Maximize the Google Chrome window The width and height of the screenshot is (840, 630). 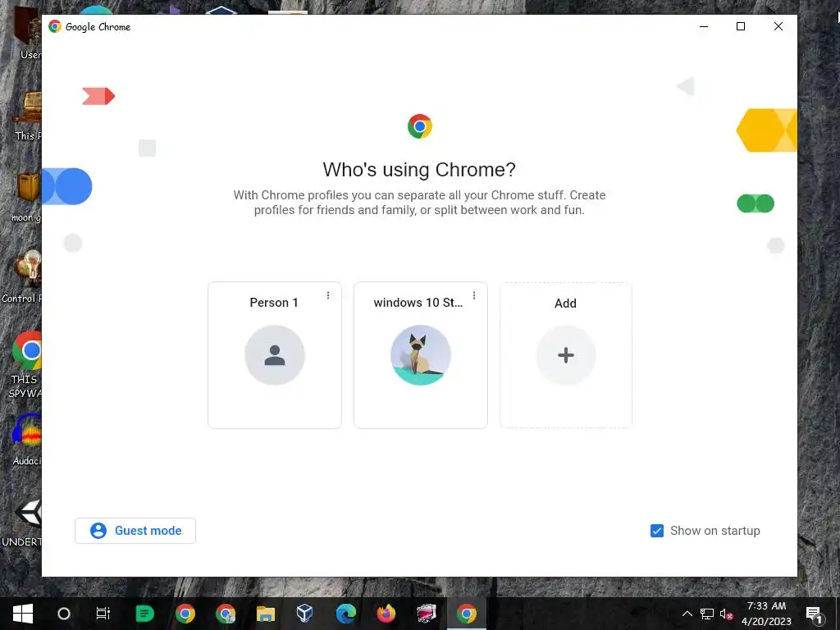[741, 26]
